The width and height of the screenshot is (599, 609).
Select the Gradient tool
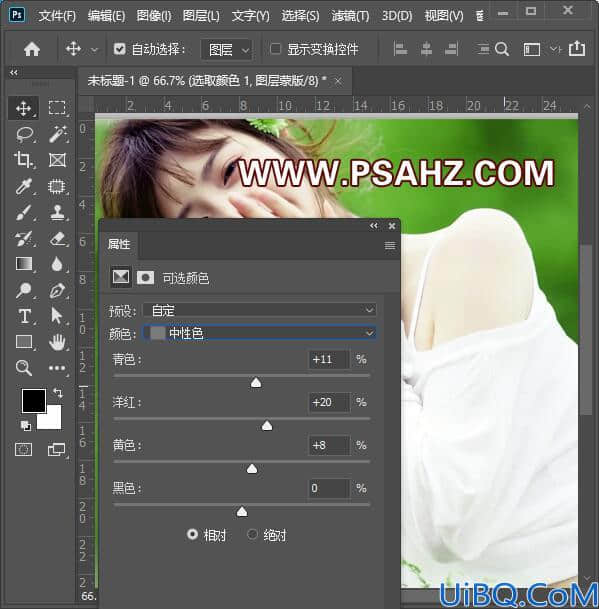pos(24,264)
